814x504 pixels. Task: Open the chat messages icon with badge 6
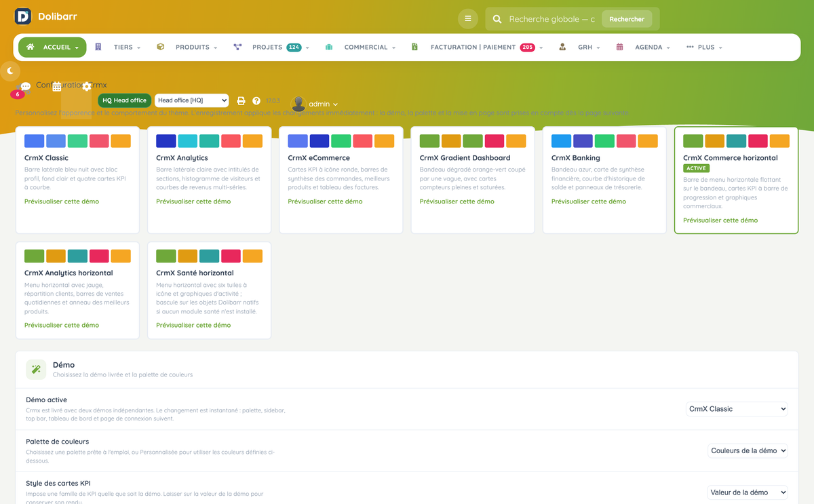[25, 87]
